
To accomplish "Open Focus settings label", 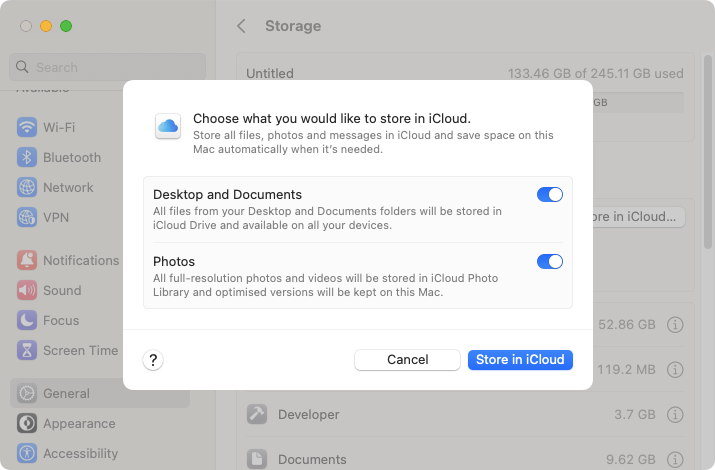I will 61,320.
